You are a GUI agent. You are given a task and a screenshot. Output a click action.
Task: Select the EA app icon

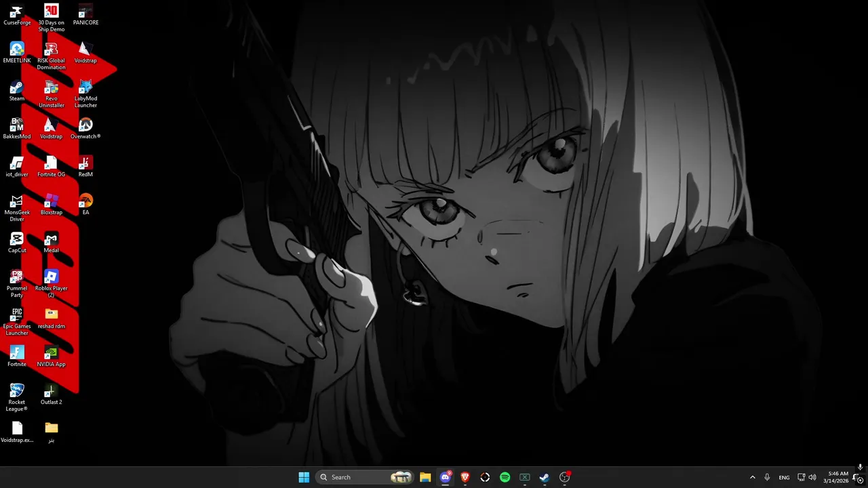point(85,205)
